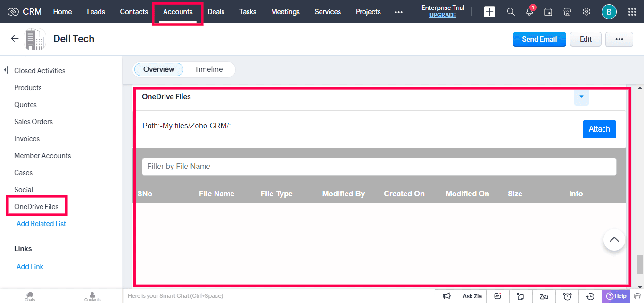The image size is (644, 303).
Task: Go to Quotes related list
Action: 25,105
